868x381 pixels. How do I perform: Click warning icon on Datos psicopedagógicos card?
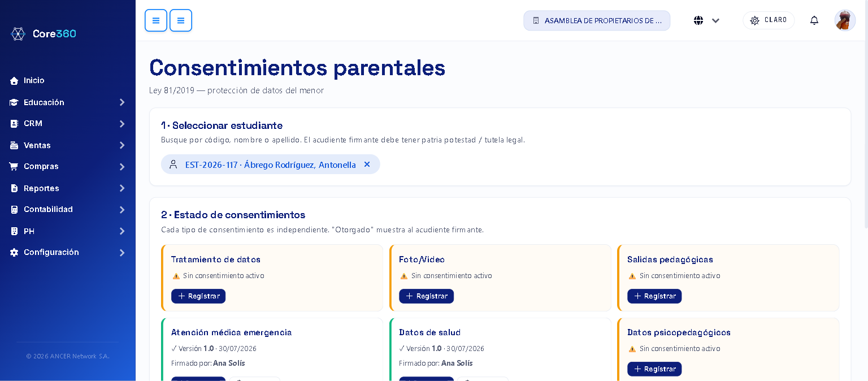[x=632, y=349]
